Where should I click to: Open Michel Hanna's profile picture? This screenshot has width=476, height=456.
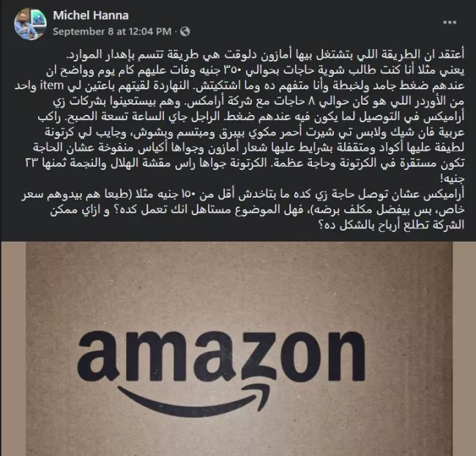click(x=30, y=24)
